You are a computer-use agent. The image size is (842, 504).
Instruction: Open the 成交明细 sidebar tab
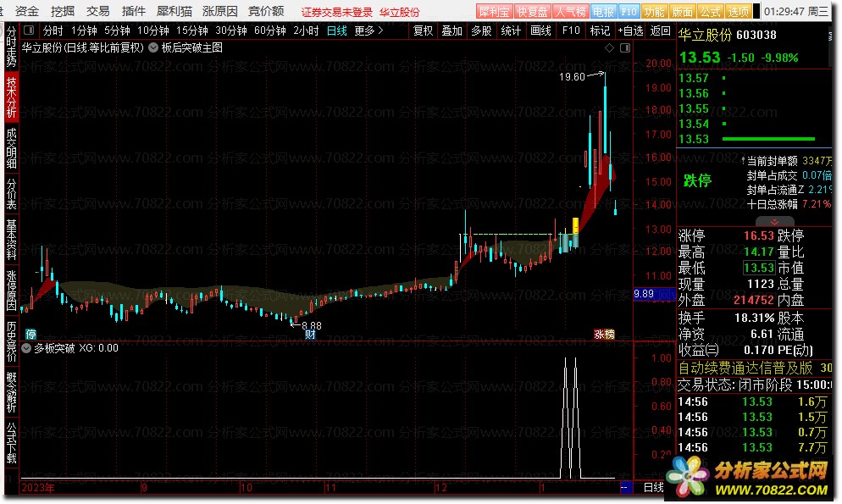pyautogui.click(x=11, y=148)
